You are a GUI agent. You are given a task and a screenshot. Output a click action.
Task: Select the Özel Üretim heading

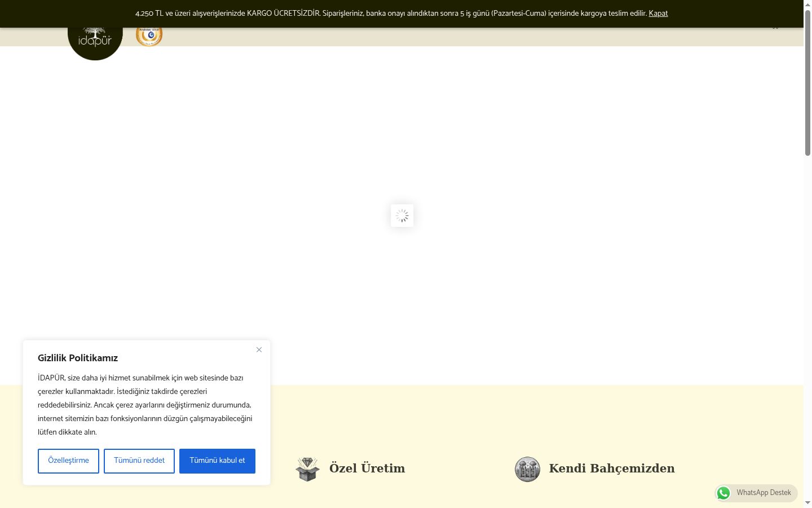point(367,468)
